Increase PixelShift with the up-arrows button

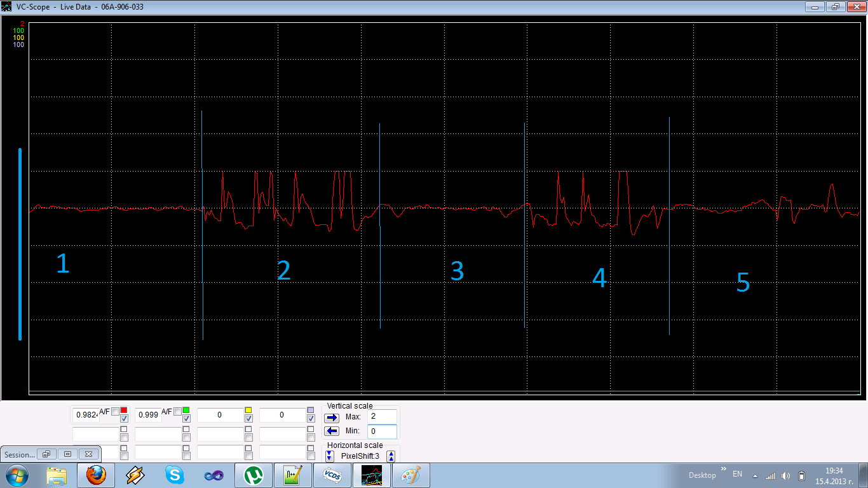point(391,456)
